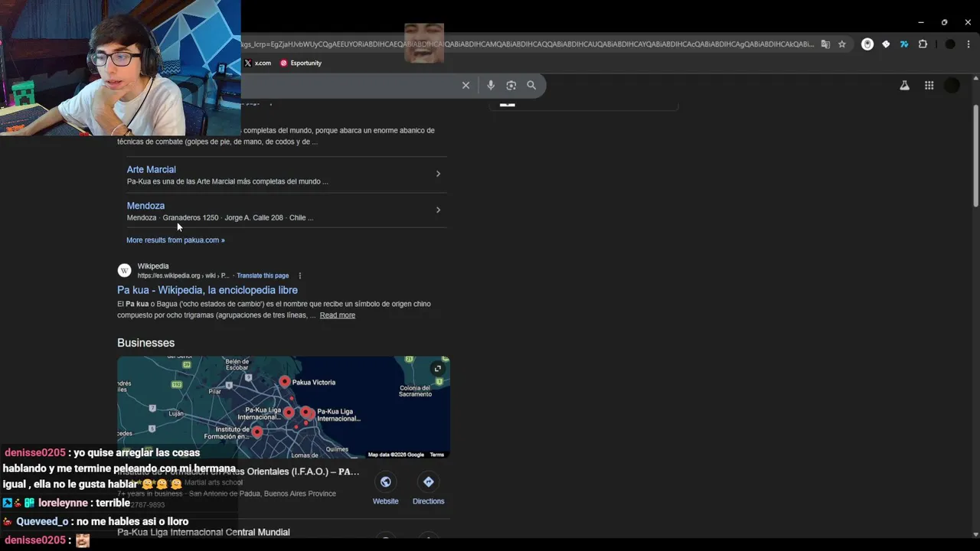The width and height of the screenshot is (980, 551).
Task: Open the Google apps grid
Action: click(x=929, y=86)
